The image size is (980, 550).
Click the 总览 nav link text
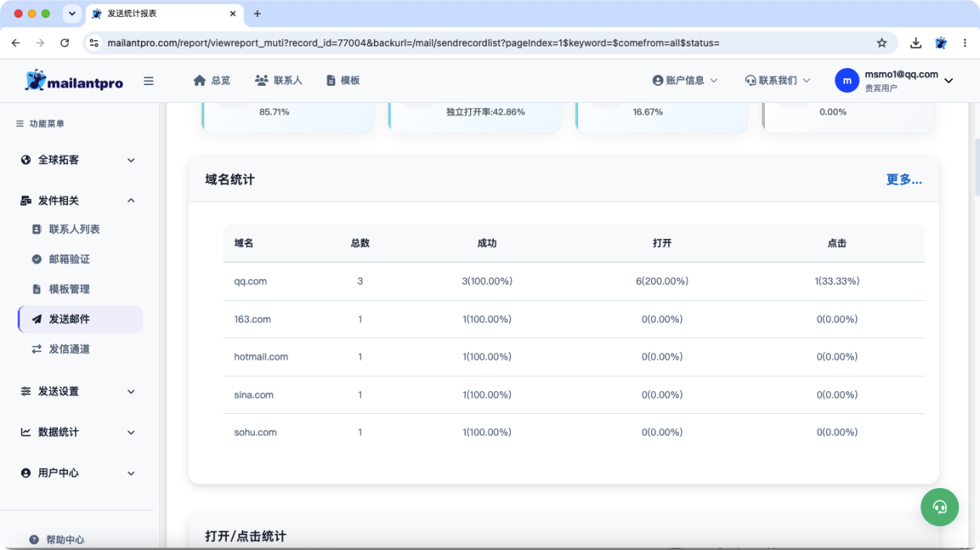pyautogui.click(x=221, y=80)
